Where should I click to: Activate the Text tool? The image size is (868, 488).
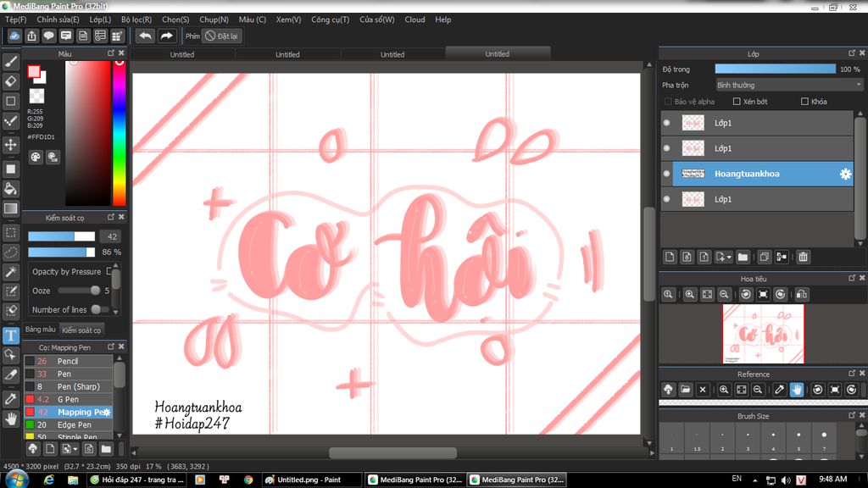[x=10, y=335]
